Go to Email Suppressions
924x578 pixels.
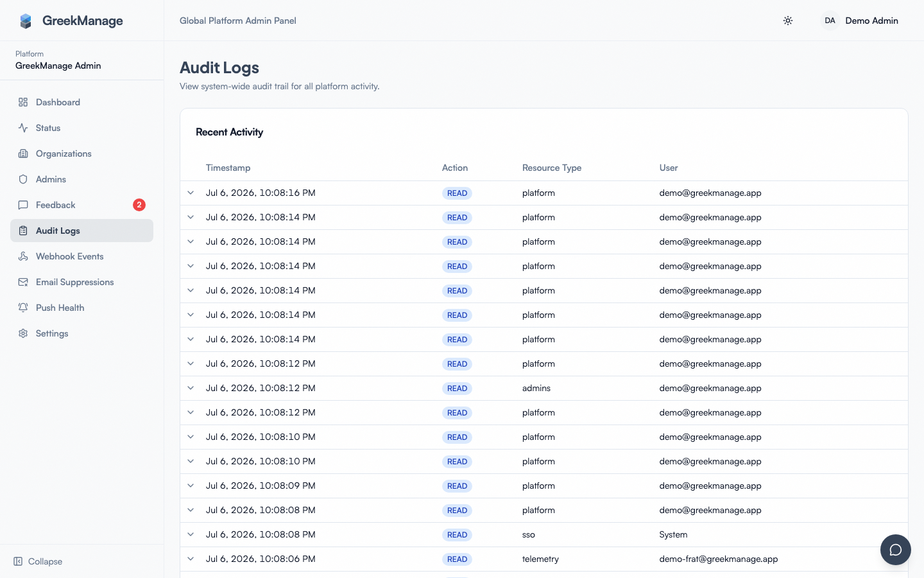pos(81,282)
